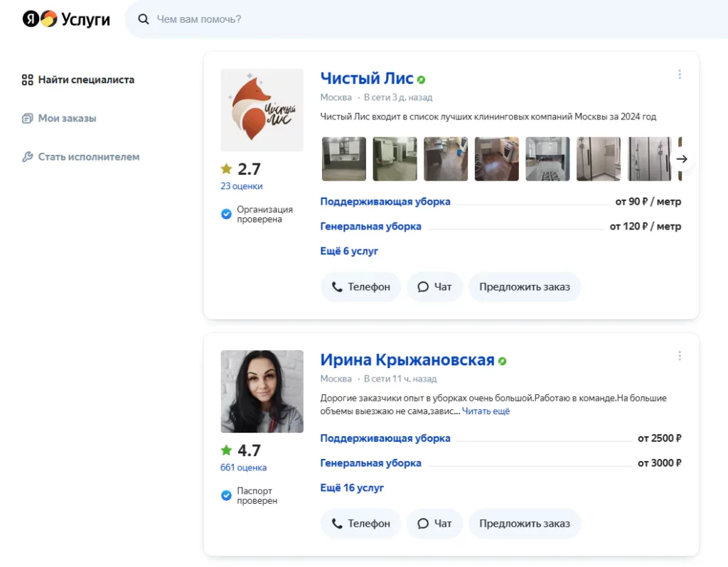The width and height of the screenshot is (728, 567).
Task: Expand "Ещё 6 услуг" list
Action: click(349, 251)
